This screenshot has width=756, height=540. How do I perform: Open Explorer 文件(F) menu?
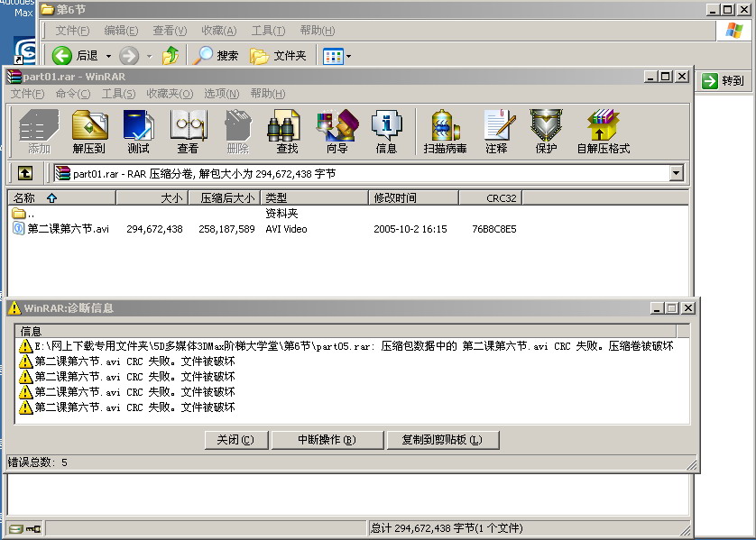72,31
